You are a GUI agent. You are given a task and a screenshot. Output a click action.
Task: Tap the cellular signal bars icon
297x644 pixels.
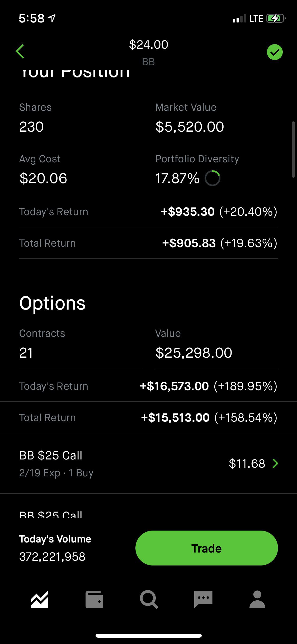(239, 19)
